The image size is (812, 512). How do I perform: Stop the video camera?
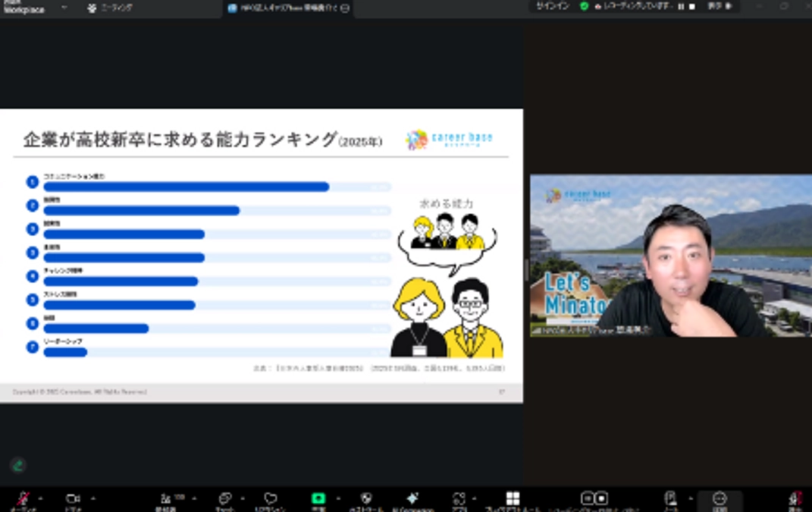(x=72, y=499)
